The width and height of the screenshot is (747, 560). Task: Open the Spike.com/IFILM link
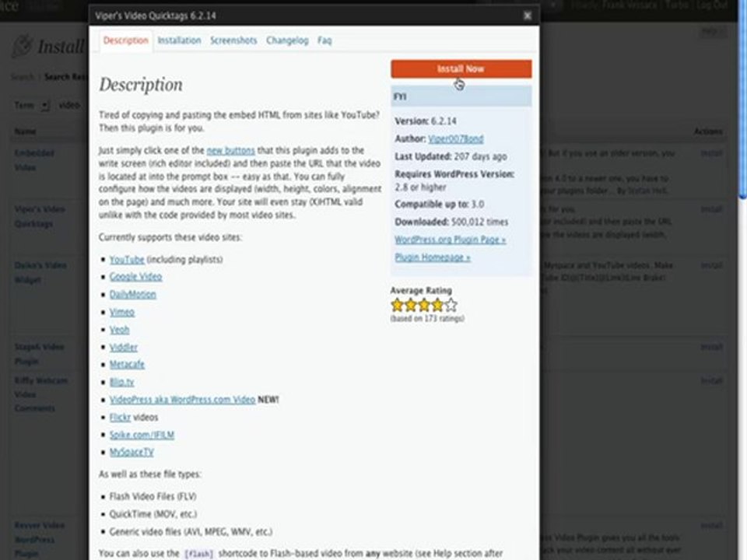tap(142, 435)
